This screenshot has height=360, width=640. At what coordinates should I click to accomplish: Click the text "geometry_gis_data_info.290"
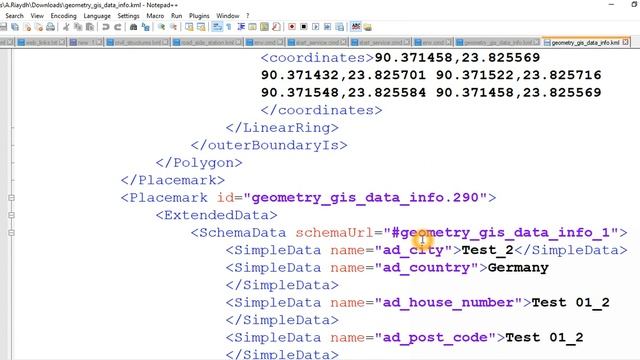point(365,198)
